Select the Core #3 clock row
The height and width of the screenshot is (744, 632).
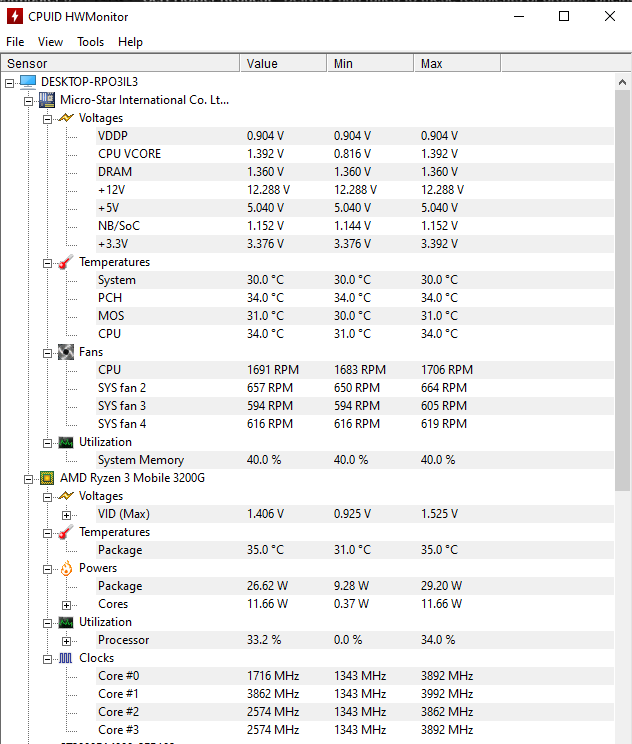[355, 730]
